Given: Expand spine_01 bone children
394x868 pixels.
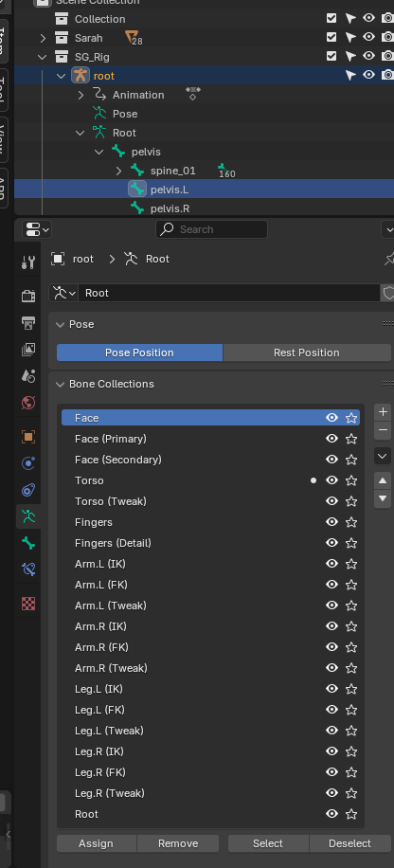Looking at the screenshot, I should pos(118,172).
